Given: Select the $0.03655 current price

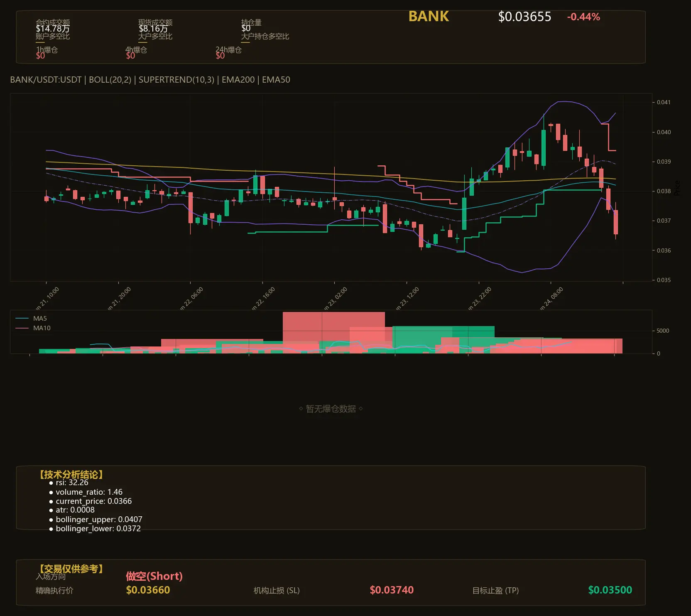Looking at the screenshot, I should [x=524, y=17].
